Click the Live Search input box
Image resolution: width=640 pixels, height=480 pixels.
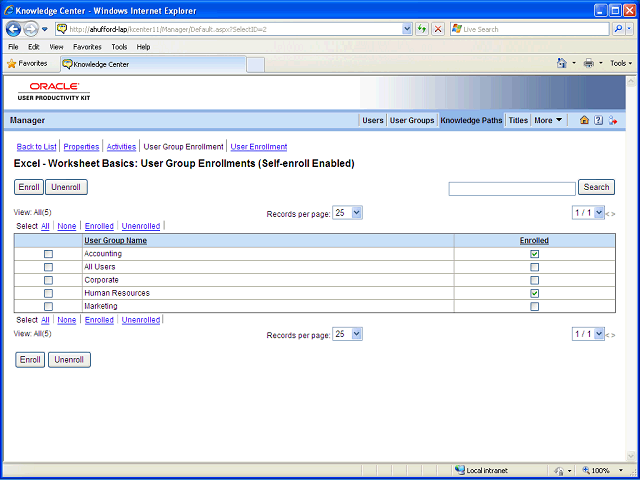point(530,29)
